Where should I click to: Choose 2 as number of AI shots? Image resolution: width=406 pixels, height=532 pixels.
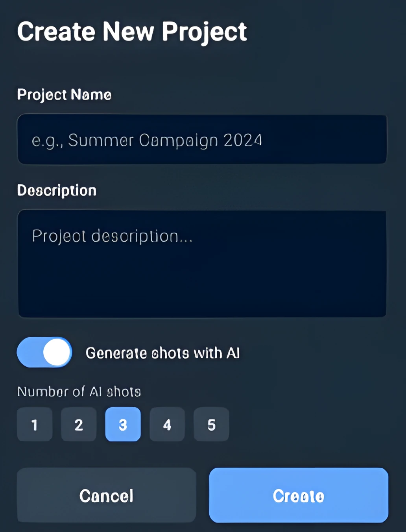click(79, 424)
